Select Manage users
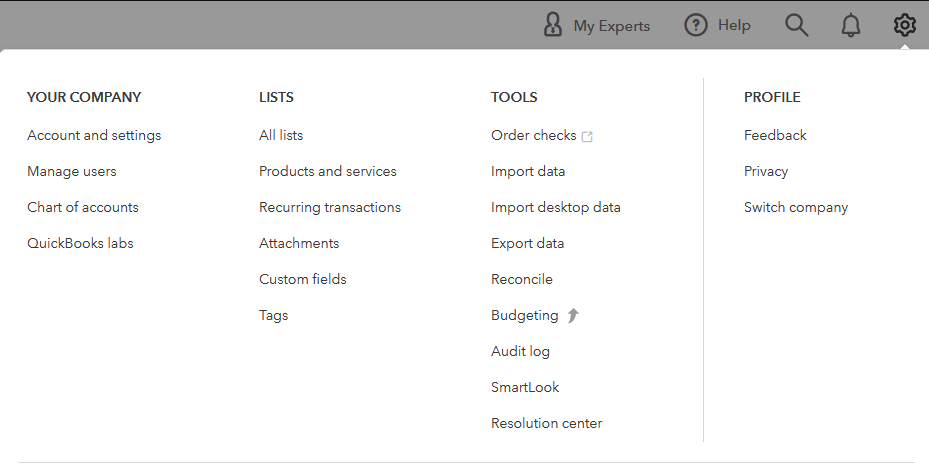 coord(72,171)
